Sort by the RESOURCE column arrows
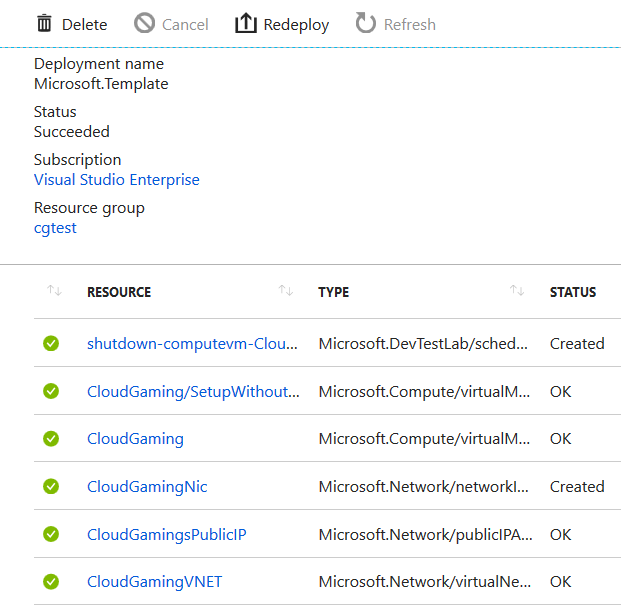 [x=286, y=292]
